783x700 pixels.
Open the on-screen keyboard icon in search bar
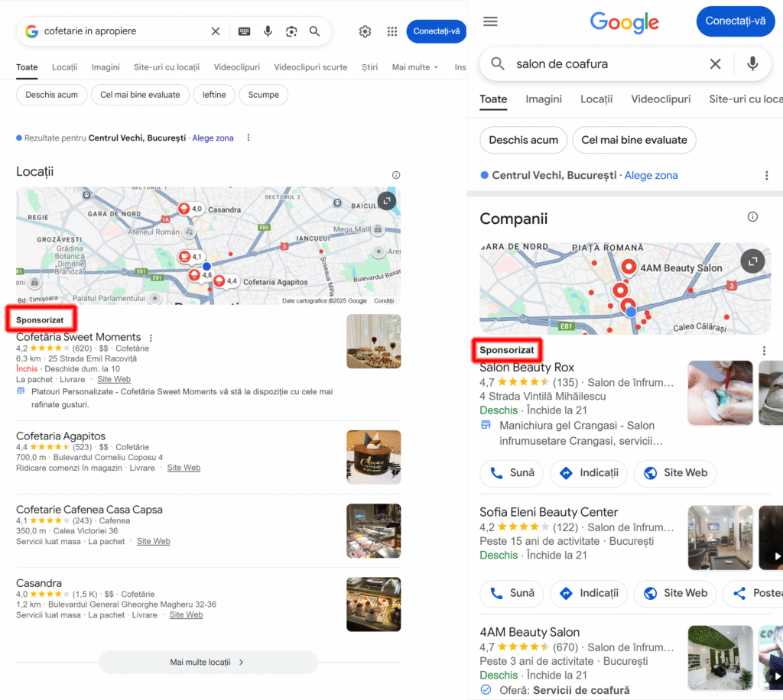[x=244, y=31]
